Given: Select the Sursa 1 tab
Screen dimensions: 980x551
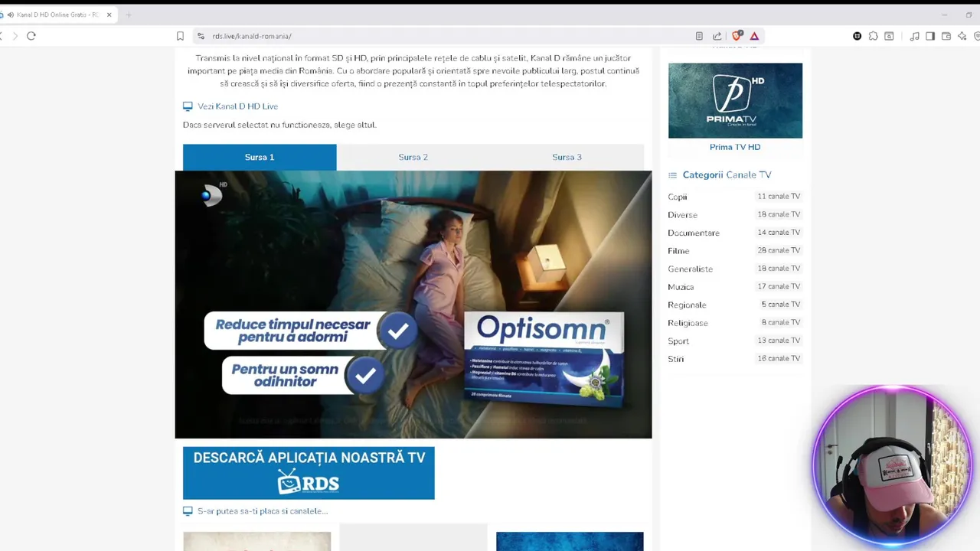Looking at the screenshot, I should pos(260,157).
